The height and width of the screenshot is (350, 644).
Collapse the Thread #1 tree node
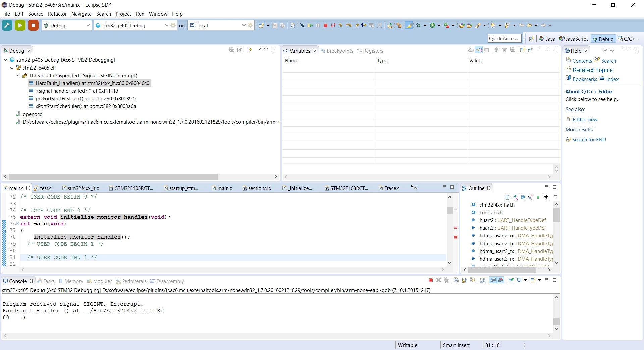18,76
